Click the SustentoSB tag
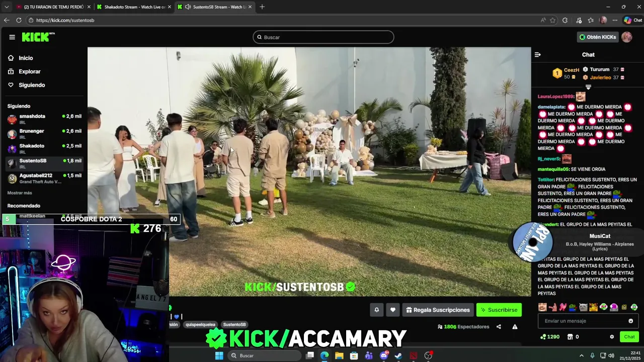The width and height of the screenshot is (644, 362). click(x=234, y=325)
